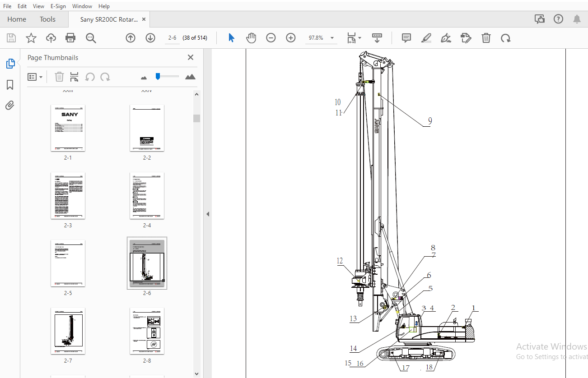Open the share/chat icon in top right
588x378 pixels.
click(539, 19)
